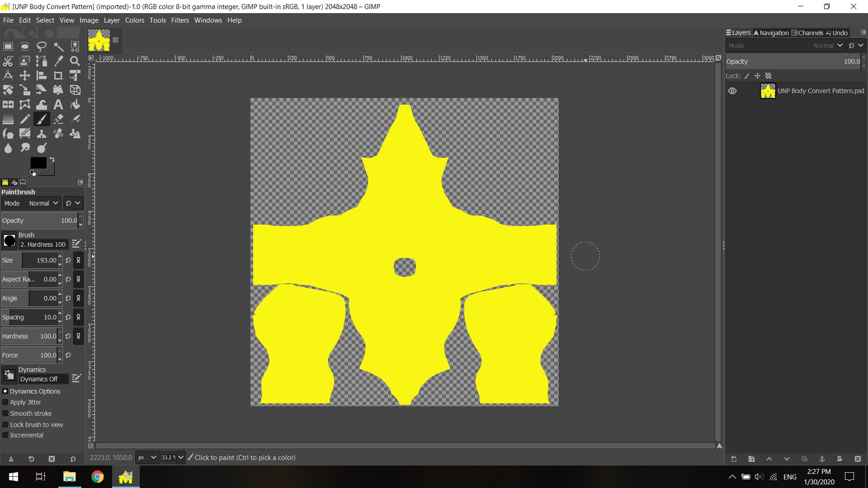Switch to the Navigation tab

click(x=771, y=33)
